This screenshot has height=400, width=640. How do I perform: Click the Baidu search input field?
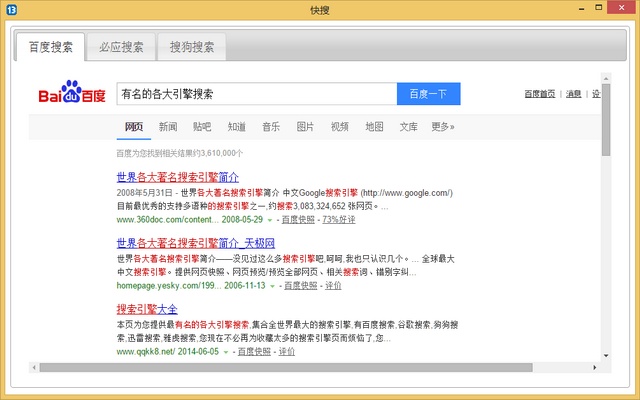(257, 94)
